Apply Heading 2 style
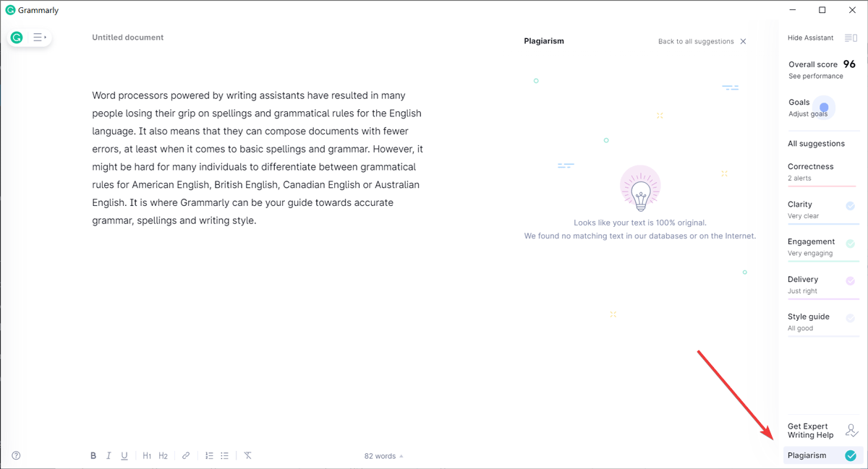 click(x=163, y=456)
